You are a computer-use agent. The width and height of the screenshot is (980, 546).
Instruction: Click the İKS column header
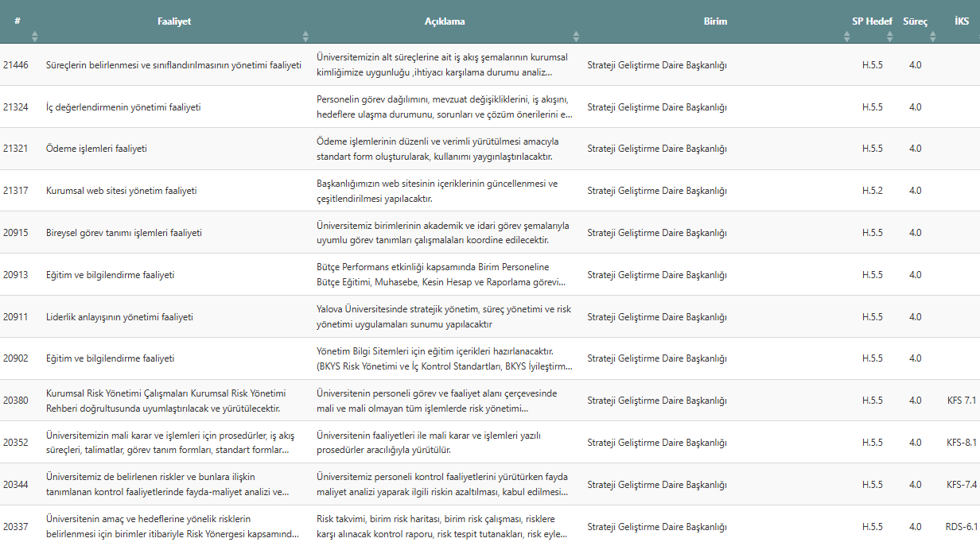(961, 21)
